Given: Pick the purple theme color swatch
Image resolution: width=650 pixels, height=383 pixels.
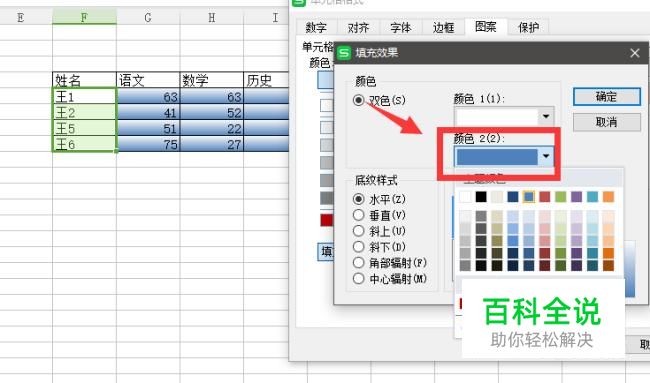Looking at the screenshot, I should tap(577, 197).
